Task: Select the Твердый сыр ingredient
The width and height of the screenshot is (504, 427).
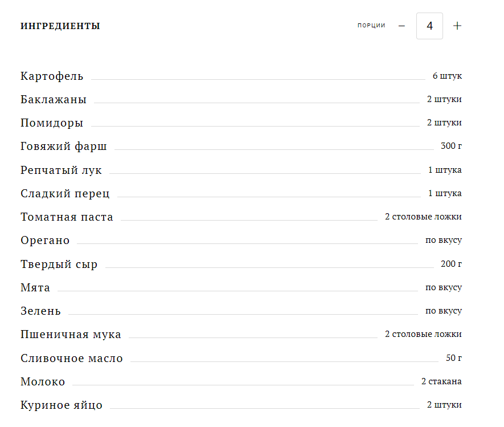Action: [59, 264]
